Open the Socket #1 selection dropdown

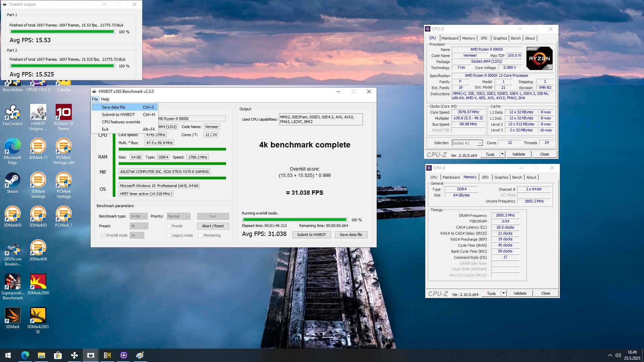pos(467,143)
